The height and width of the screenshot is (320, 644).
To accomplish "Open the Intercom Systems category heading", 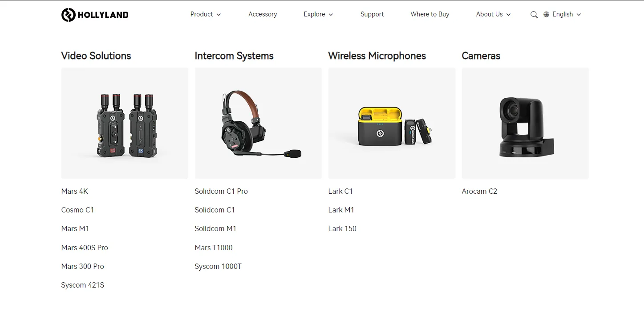I will click(234, 56).
